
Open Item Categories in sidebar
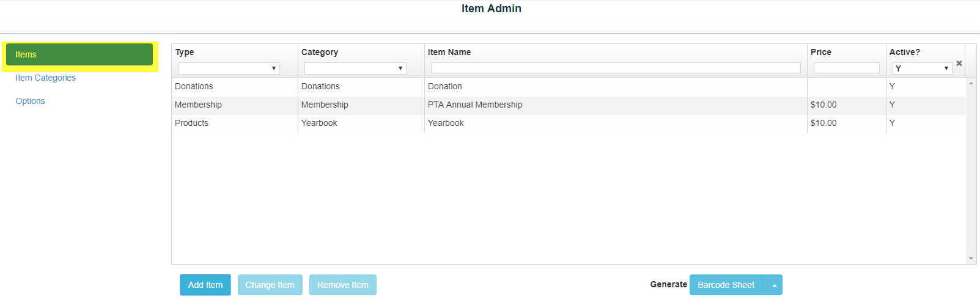(x=46, y=78)
